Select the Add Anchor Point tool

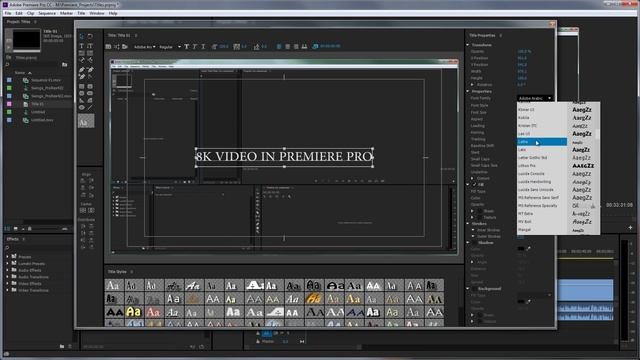tap(82, 77)
